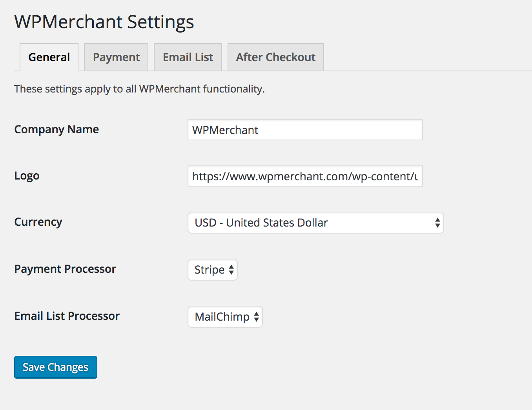Screen dimensions: 532x410
Task: Click the Email List Processor label
Action: coord(67,316)
